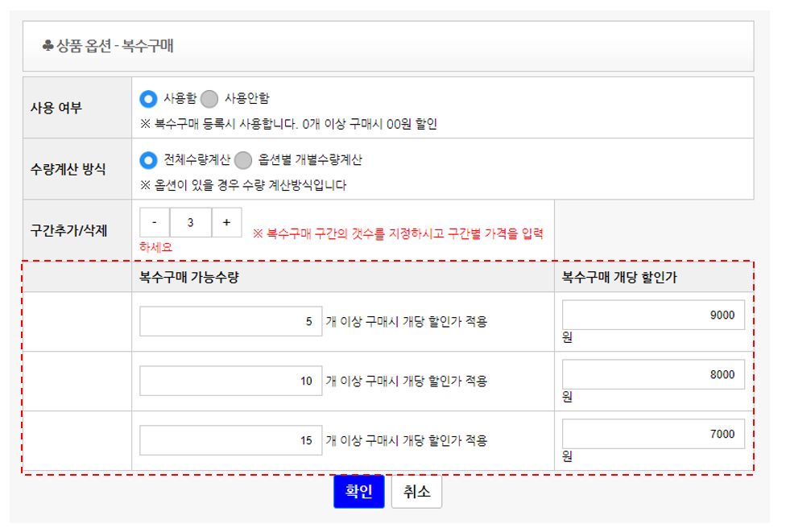786x532 pixels.
Task: Click the club icon beside 상품 옵션 title
Action: tap(48, 46)
